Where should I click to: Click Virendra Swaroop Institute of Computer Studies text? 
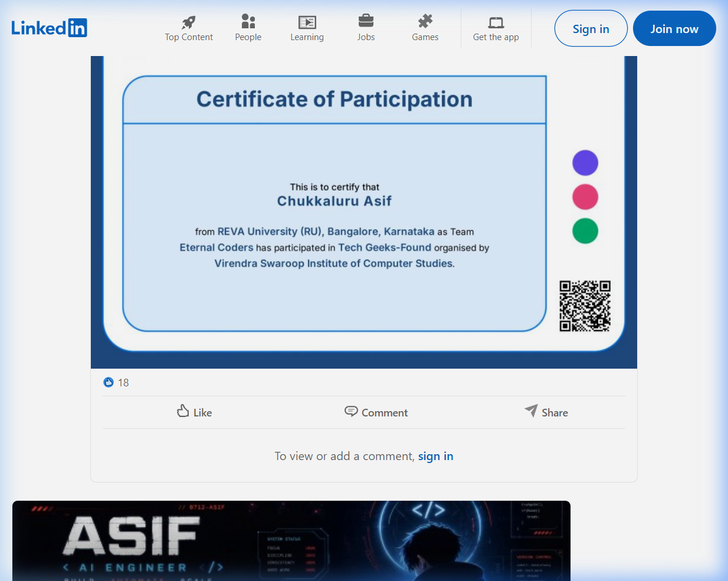(x=335, y=263)
